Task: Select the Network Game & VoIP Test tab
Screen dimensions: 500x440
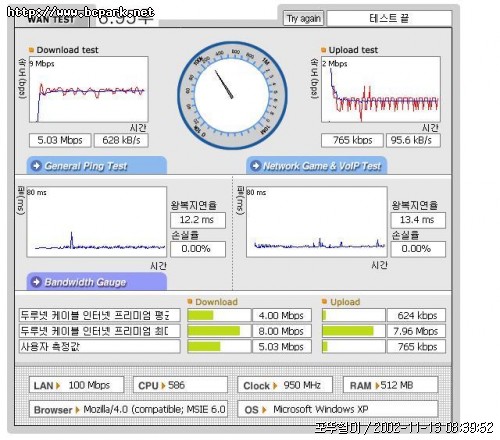Action: pyautogui.click(x=317, y=165)
